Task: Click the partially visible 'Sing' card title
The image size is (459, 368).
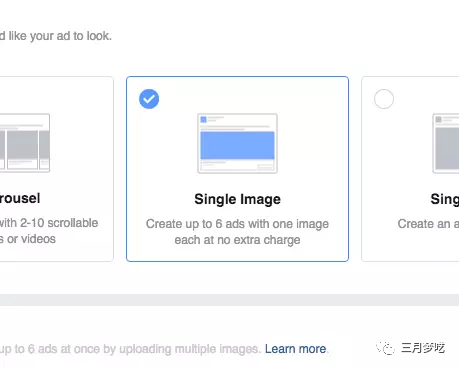Action: tap(445, 199)
